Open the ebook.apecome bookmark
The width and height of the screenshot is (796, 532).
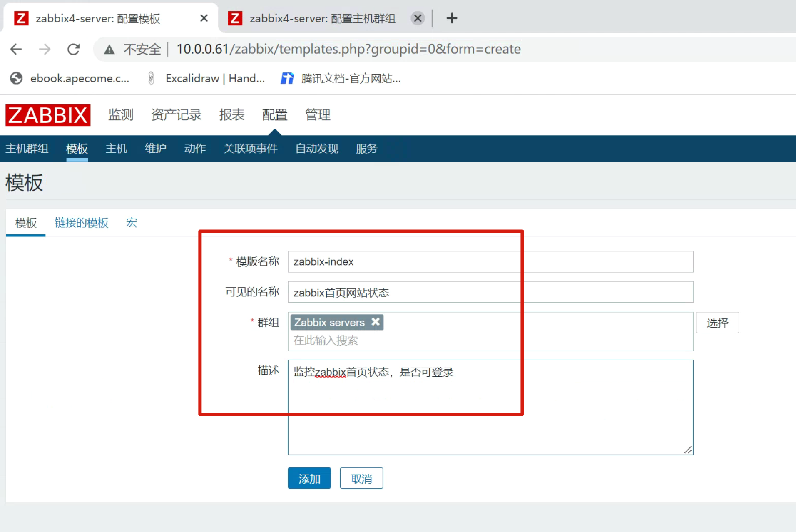[70, 78]
